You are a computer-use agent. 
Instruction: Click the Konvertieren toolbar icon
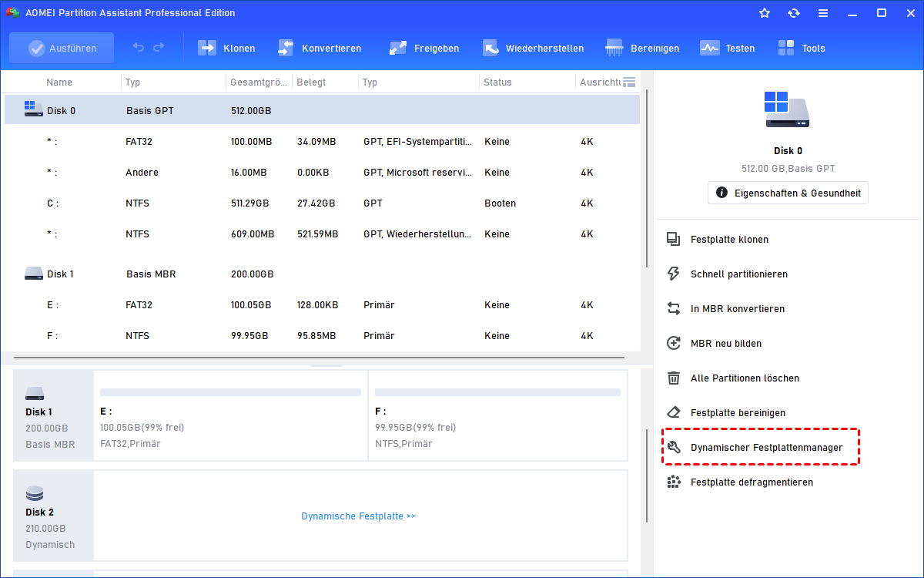[x=286, y=48]
